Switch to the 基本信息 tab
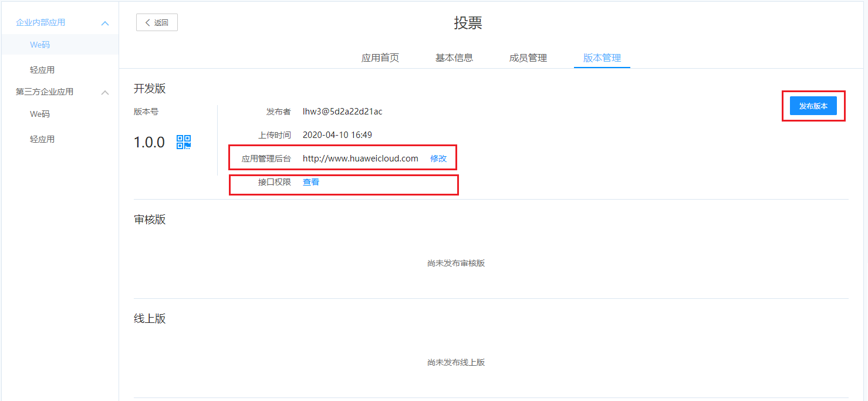This screenshot has height=401, width=868. pos(454,58)
